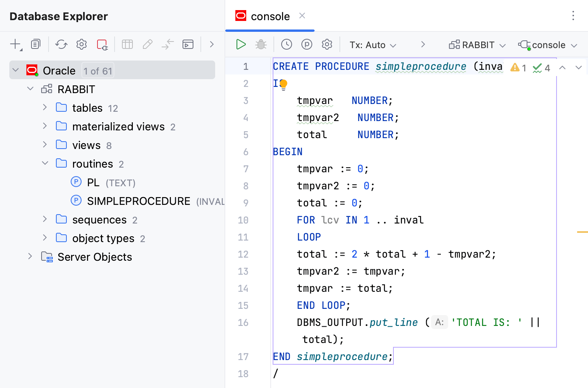This screenshot has height=388, width=588.
Task: Select the SIMPLEPROCEDURE routine in the explorer
Action: tap(138, 201)
